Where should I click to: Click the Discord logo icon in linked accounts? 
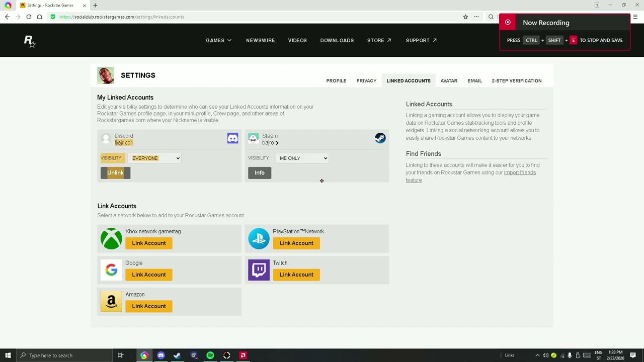click(x=232, y=138)
